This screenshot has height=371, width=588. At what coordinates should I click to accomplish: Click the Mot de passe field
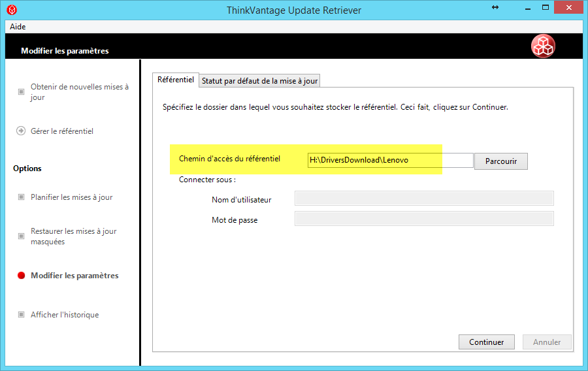click(x=424, y=218)
